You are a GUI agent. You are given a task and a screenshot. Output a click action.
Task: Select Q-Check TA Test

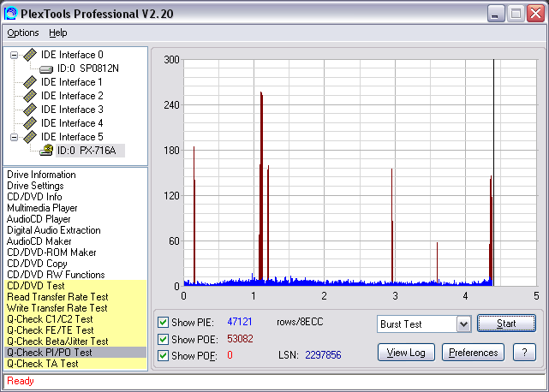coord(75,364)
